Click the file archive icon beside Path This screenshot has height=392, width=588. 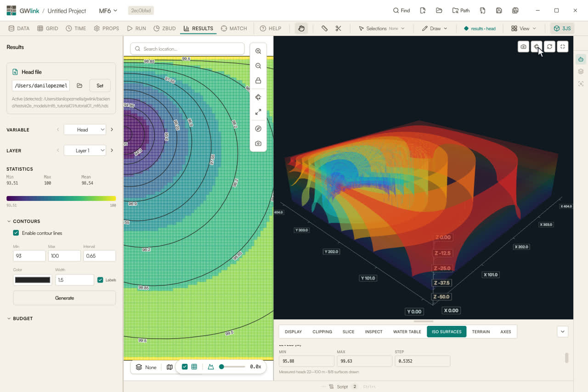click(482, 11)
